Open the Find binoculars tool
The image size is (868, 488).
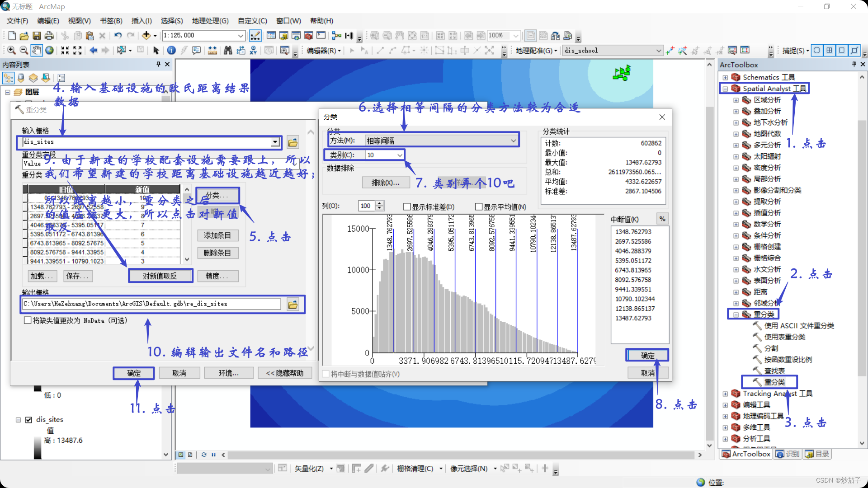[x=228, y=50]
